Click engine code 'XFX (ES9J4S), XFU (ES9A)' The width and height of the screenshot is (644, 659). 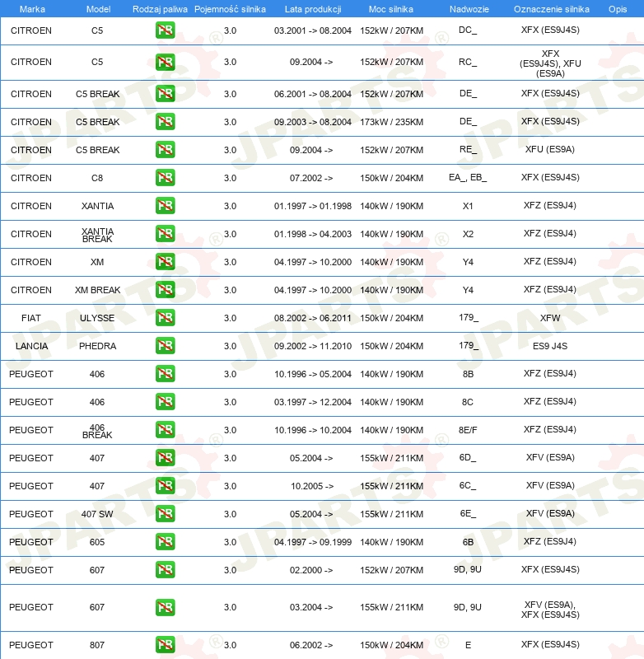[x=550, y=63]
